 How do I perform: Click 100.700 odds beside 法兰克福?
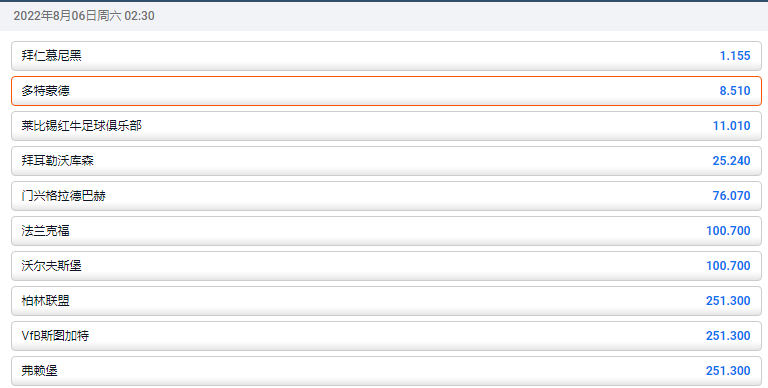pyautogui.click(x=728, y=231)
